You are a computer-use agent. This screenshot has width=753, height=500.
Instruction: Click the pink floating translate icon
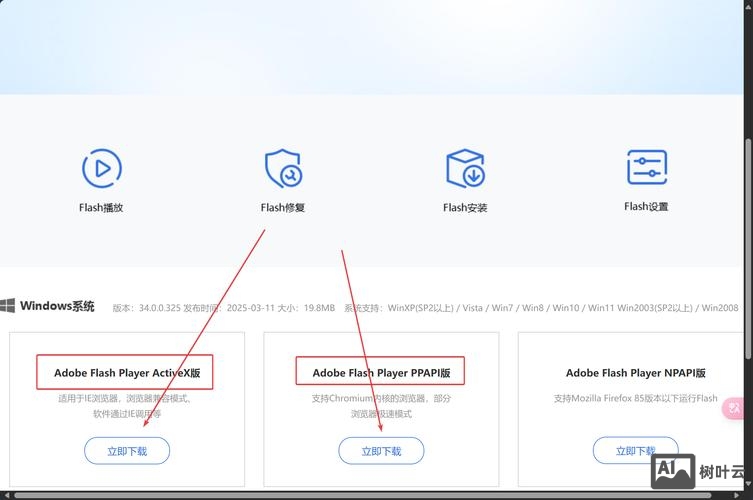[x=735, y=408]
